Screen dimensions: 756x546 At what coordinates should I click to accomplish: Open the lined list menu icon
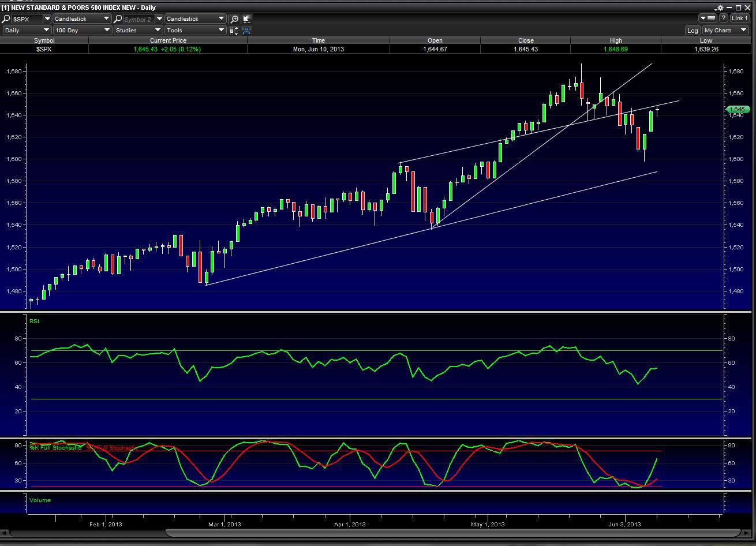[708, 18]
